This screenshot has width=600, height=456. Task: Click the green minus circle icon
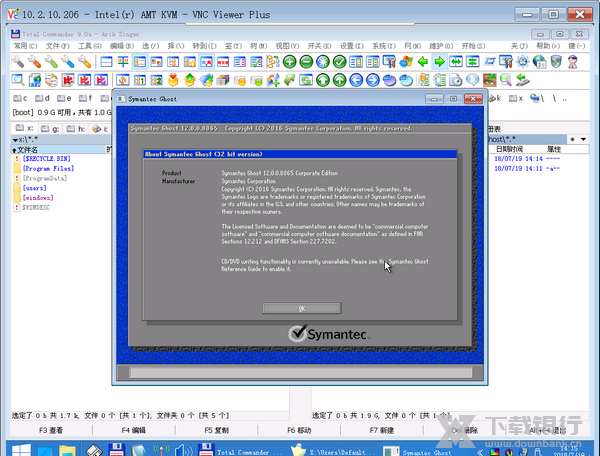(x=306, y=62)
